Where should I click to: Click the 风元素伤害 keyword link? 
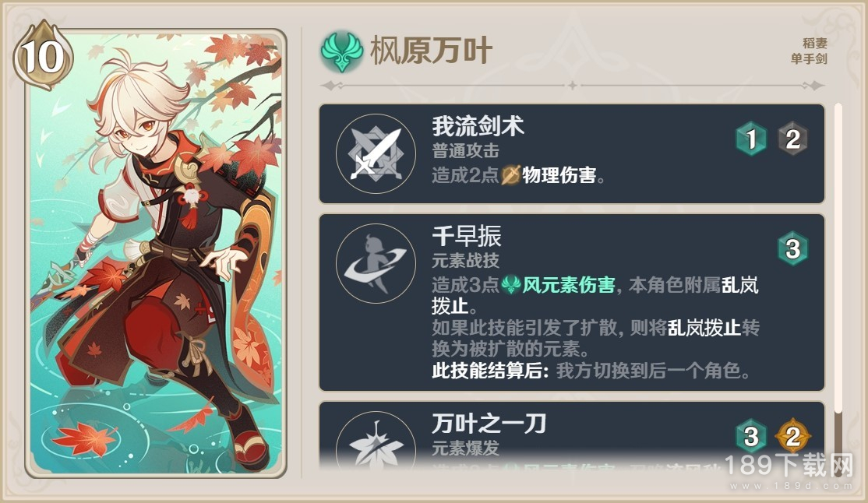point(569,285)
